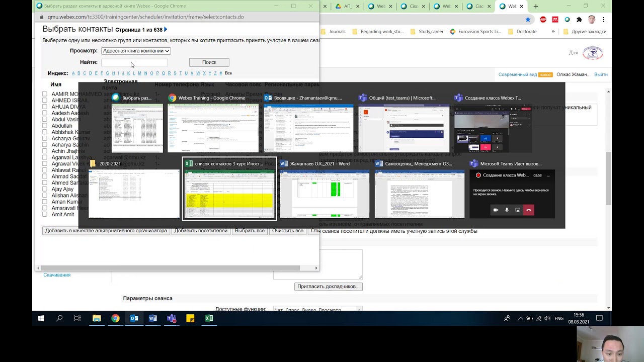Viewport: 644px width, 362px height.
Task: Select Входящие Outlook window thumbnail
Action: click(x=308, y=123)
